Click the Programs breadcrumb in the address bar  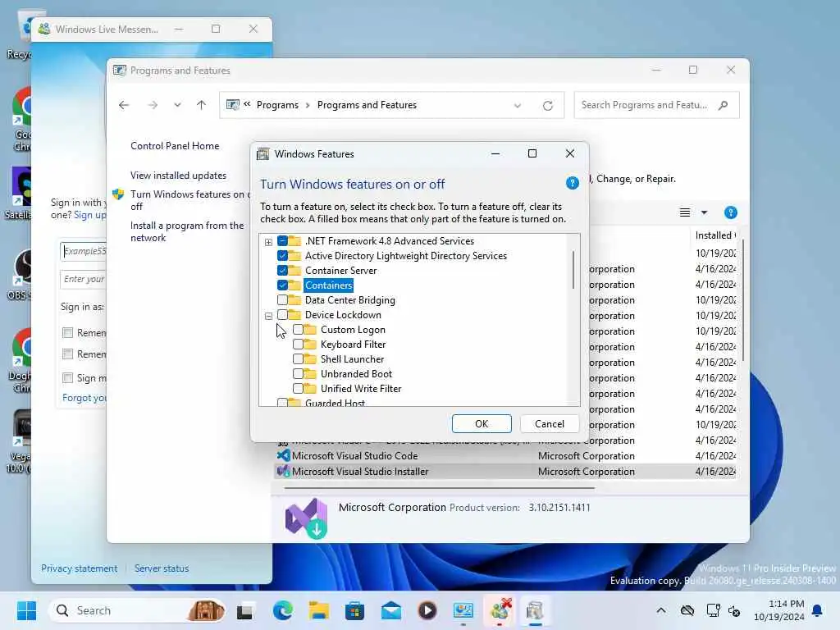277,105
